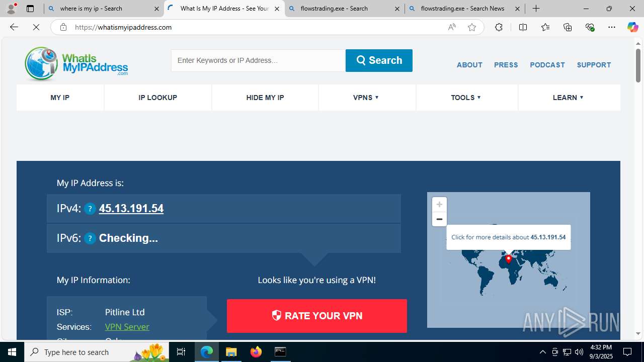The image size is (644, 362).
Task: Open the PRESS link
Action: [506, 65]
